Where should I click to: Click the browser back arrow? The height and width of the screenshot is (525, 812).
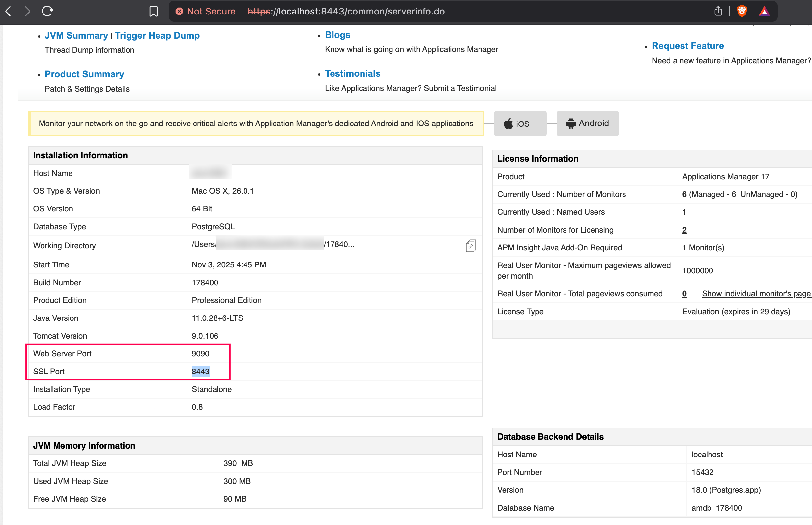[9, 11]
